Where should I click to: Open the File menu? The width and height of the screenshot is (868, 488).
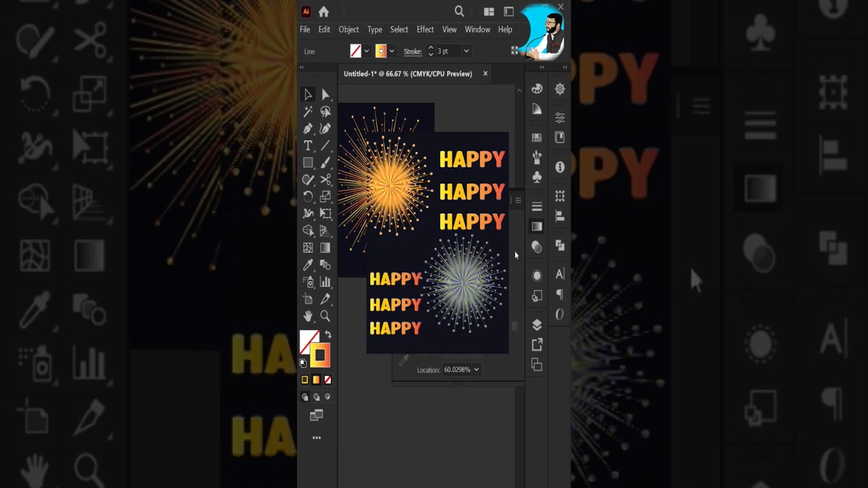coord(305,30)
